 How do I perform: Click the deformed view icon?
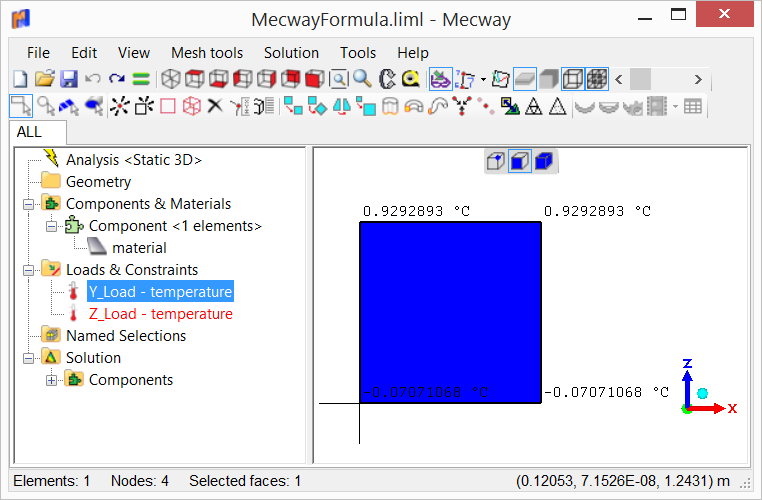(501, 79)
